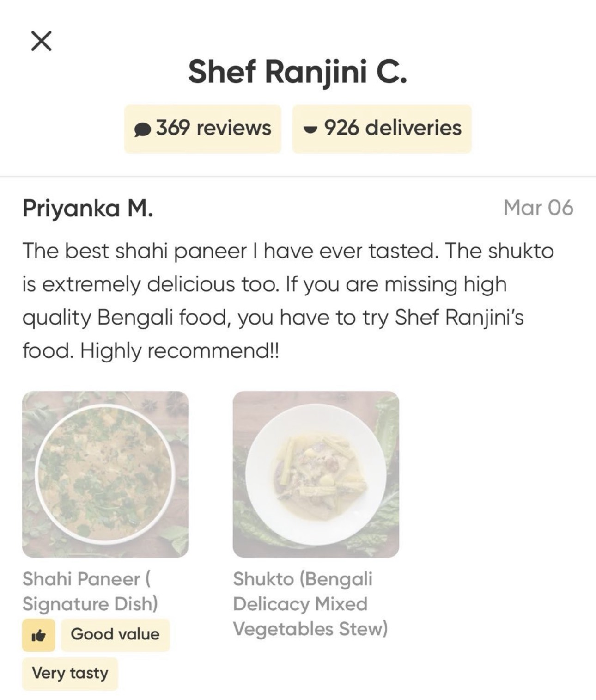Tap the 'Highly recommend!!' line of the review

tap(180, 351)
